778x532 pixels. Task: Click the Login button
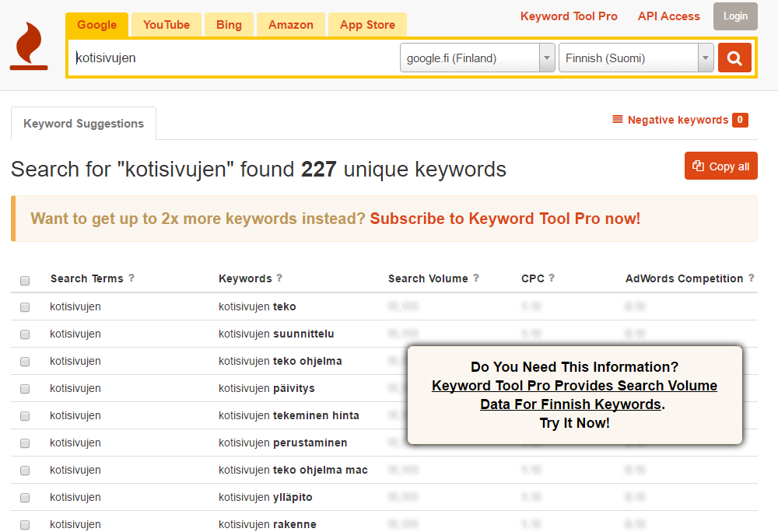click(x=735, y=16)
